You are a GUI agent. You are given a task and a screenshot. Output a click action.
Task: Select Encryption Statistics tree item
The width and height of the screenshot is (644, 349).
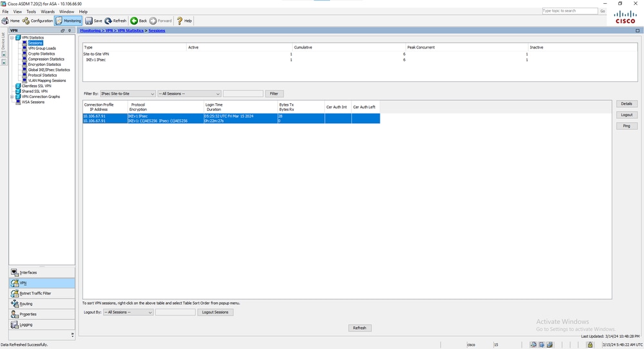tap(44, 65)
